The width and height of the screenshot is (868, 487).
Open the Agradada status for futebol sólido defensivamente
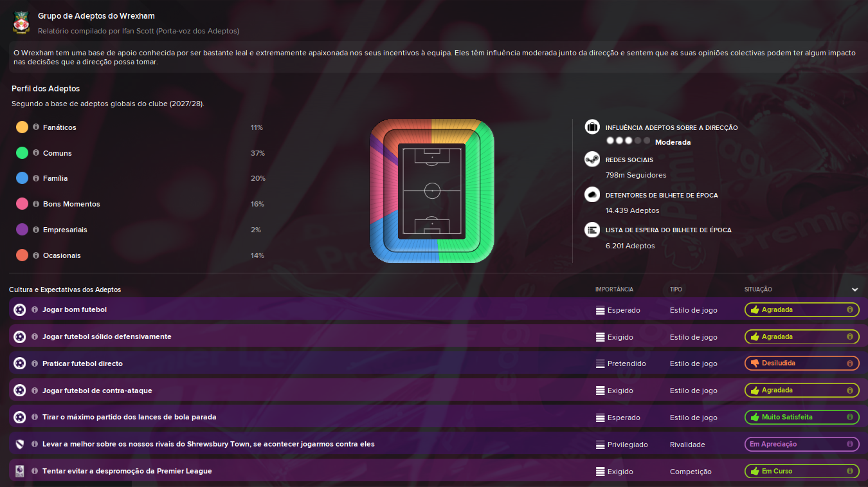point(802,336)
